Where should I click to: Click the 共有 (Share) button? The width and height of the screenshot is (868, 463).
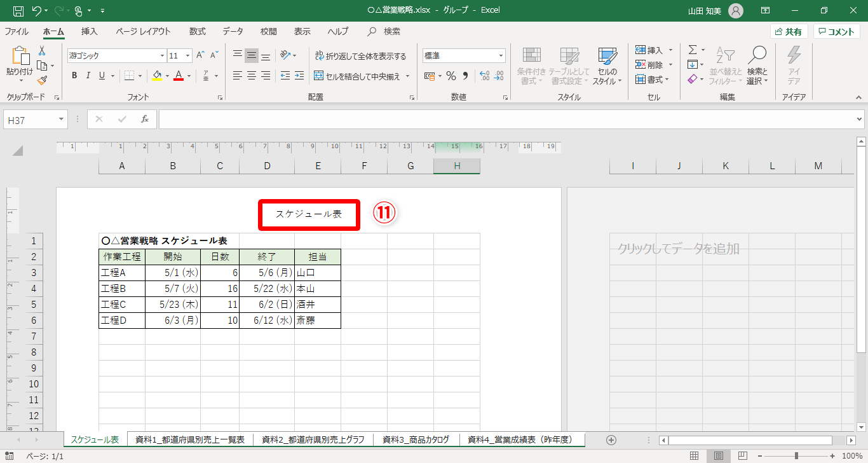pyautogui.click(x=789, y=32)
